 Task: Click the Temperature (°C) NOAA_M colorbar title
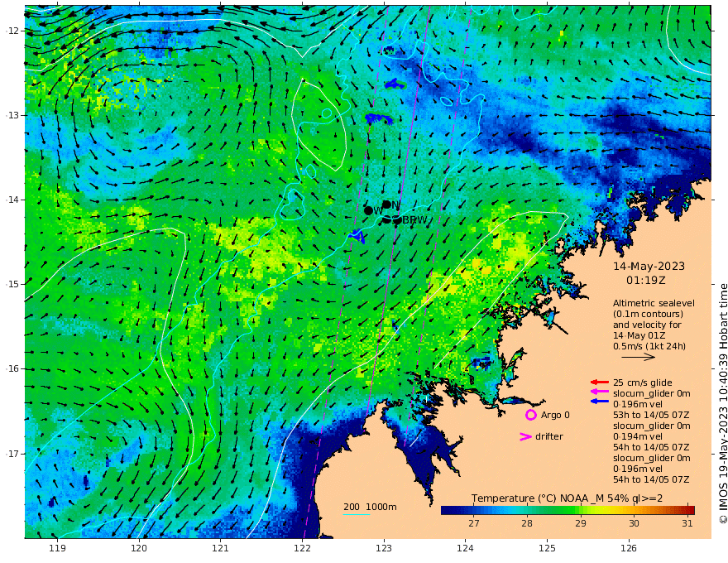coord(567,498)
